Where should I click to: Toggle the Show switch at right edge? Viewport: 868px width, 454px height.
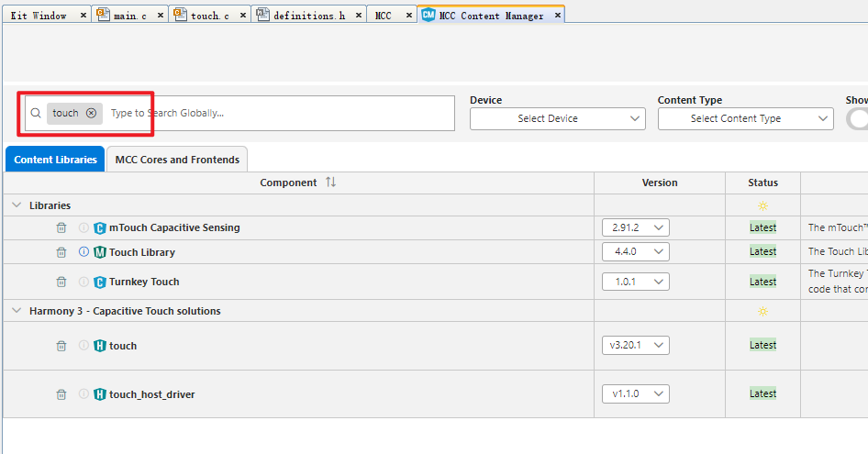point(858,119)
